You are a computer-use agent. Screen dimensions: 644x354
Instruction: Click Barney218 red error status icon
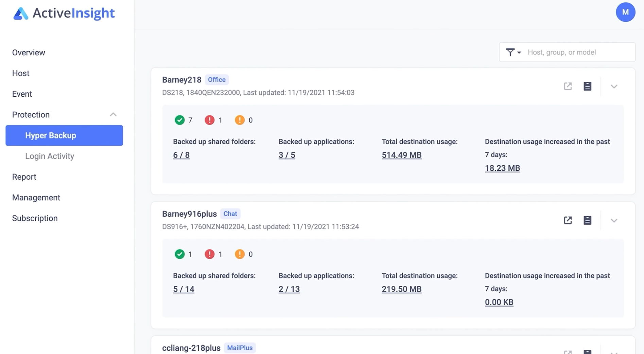click(x=209, y=120)
